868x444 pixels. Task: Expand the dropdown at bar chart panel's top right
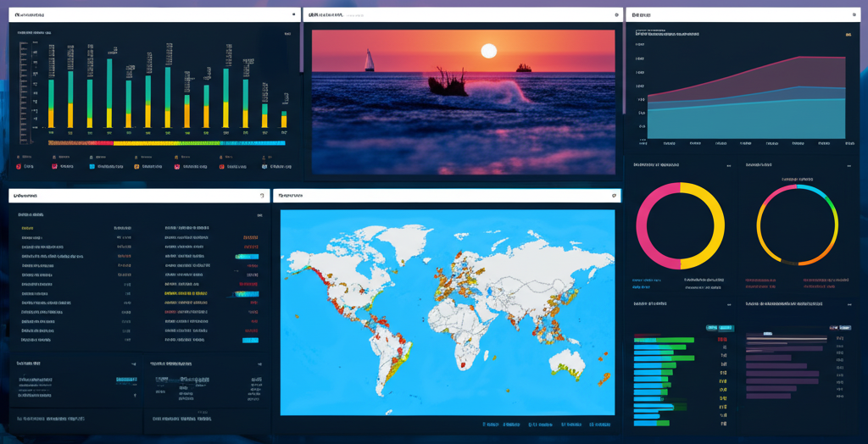tap(287, 34)
